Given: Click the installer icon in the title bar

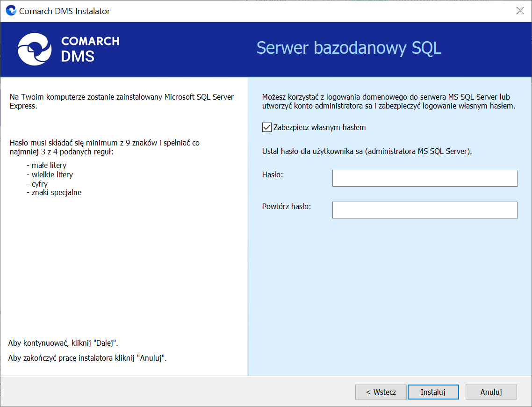Looking at the screenshot, I should 10,10.
